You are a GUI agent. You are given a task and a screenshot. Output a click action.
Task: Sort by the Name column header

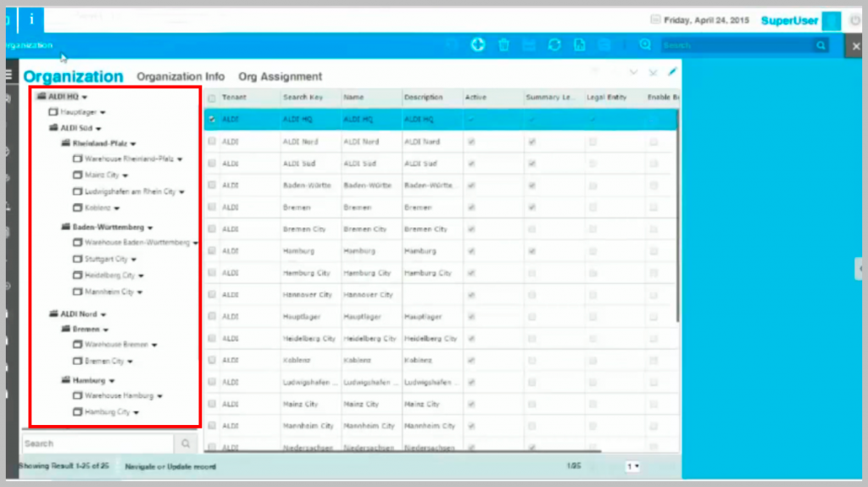[x=353, y=97]
